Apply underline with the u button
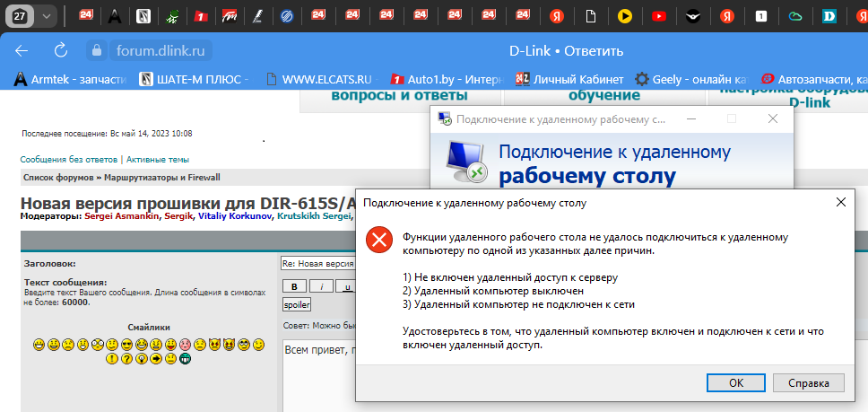Screen dimensions: 868x412 346,286
